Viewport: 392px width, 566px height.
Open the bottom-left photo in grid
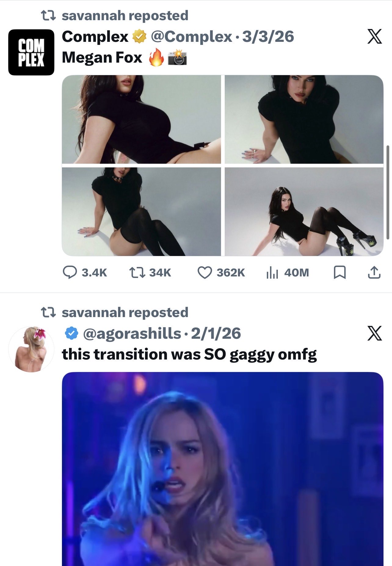141,211
